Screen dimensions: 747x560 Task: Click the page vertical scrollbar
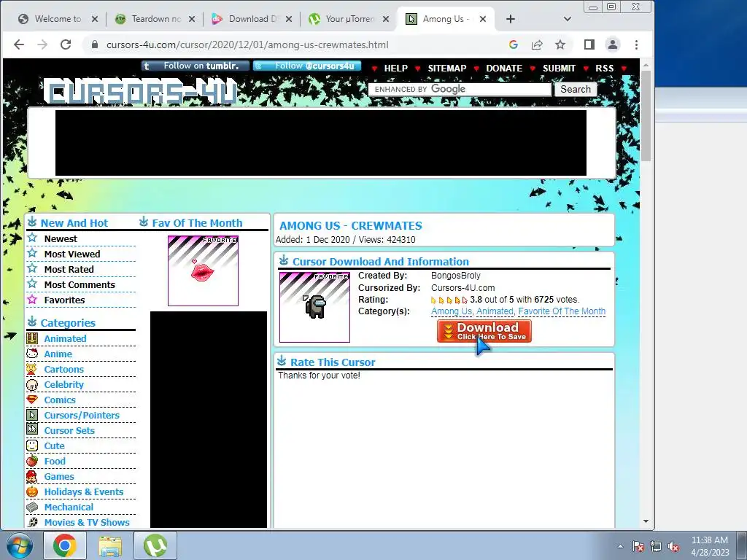coord(646,116)
